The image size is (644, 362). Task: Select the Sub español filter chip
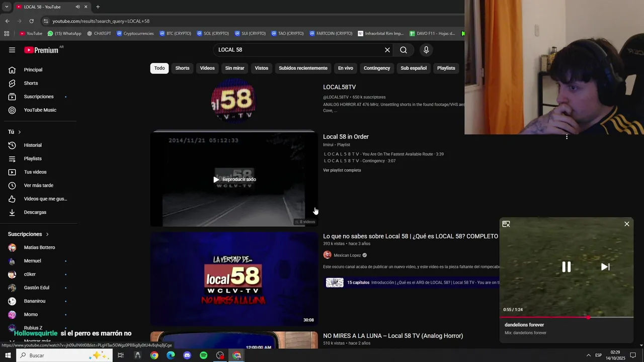(x=414, y=68)
